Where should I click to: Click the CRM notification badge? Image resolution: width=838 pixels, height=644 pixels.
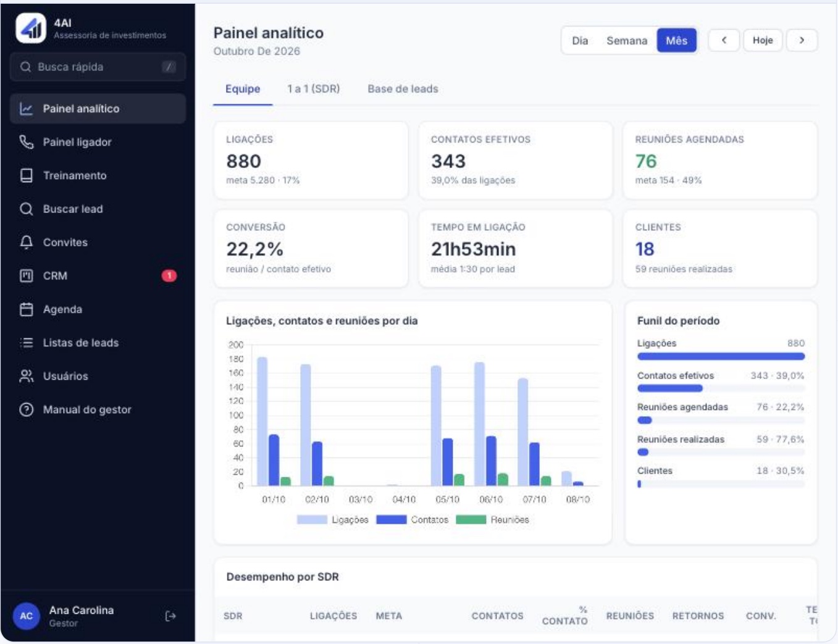(169, 275)
